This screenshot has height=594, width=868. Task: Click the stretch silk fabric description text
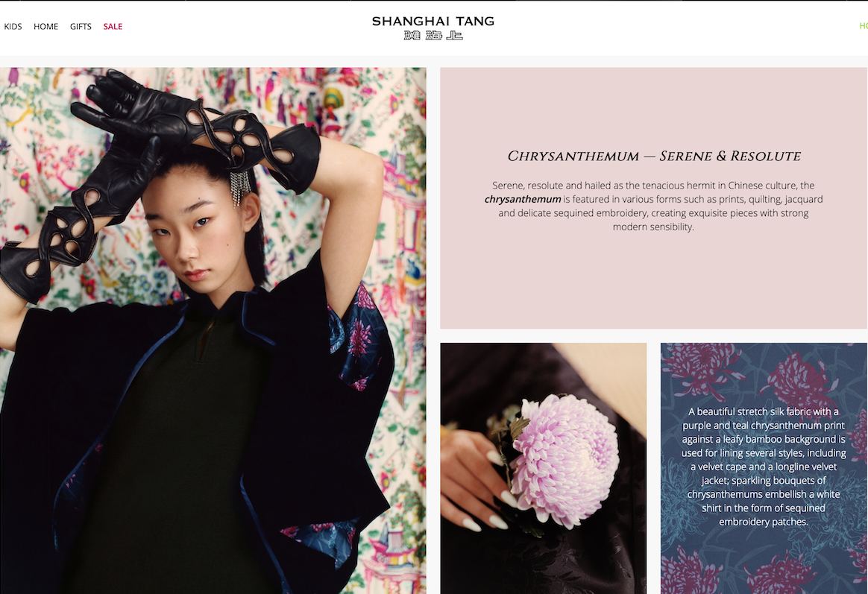(764, 467)
